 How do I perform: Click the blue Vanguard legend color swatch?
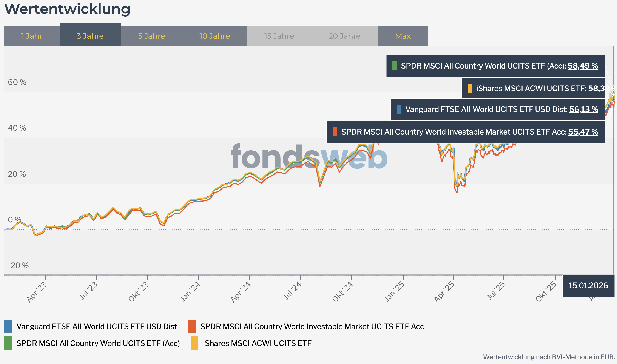(x=8, y=326)
